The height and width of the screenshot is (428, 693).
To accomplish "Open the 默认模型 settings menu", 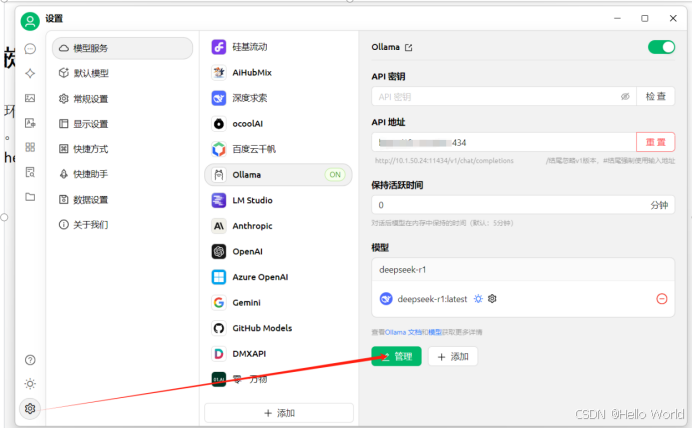I will pos(122,73).
